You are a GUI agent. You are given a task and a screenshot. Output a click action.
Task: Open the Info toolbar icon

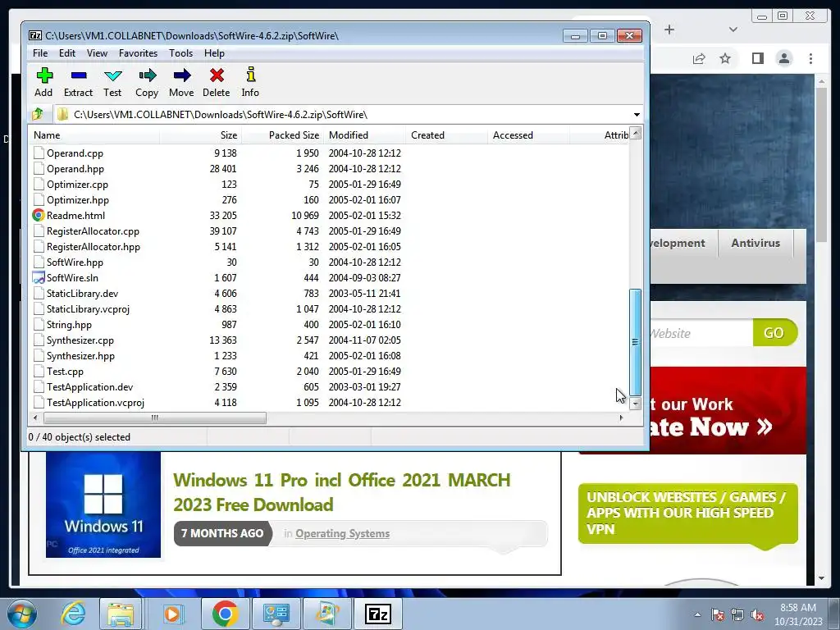point(250,75)
